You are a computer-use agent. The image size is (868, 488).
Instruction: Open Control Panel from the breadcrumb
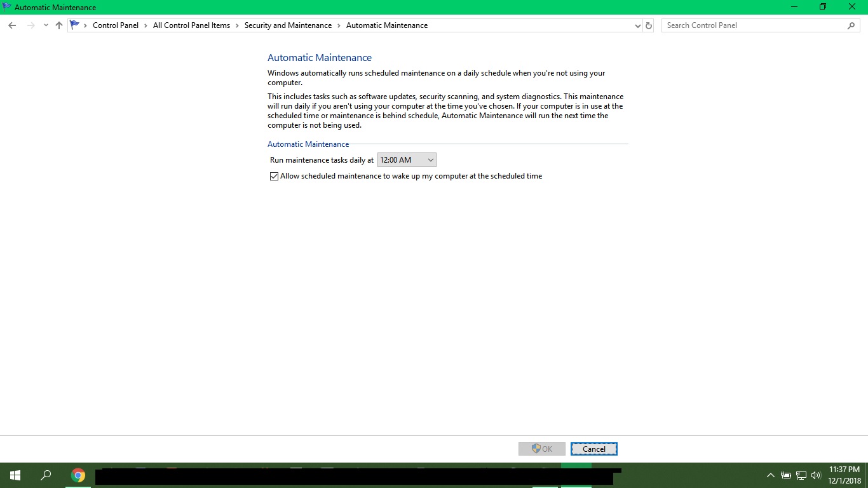[x=115, y=25]
